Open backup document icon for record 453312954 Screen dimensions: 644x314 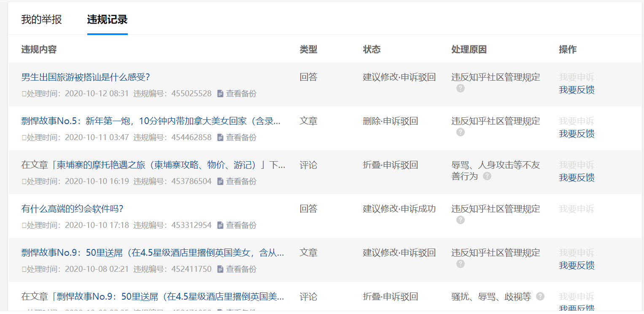pyautogui.click(x=220, y=225)
